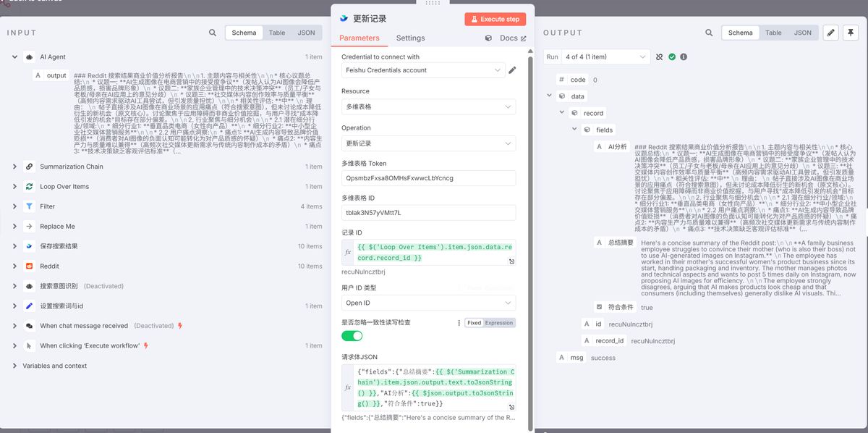The width and height of the screenshot is (868, 433).
Task: Click the green success checkmark icon
Action: tap(672, 56)
